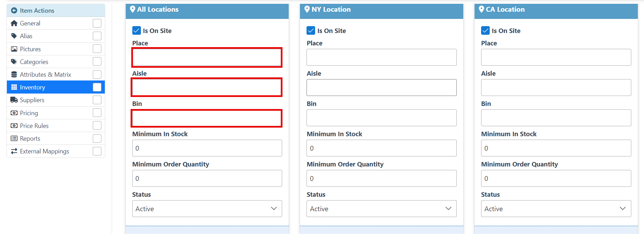The width and height of the screenshot is (644, 238).
Task: Go to the Price Rules section
Action: pyautogui.click(x=34, y=126)
